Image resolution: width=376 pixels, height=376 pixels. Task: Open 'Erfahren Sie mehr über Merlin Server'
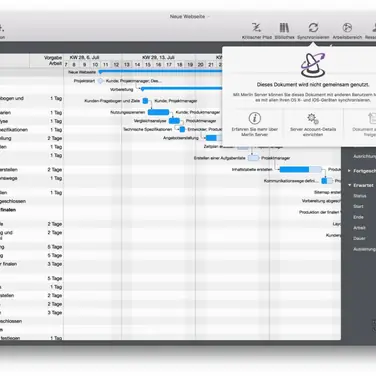[255, 132]
